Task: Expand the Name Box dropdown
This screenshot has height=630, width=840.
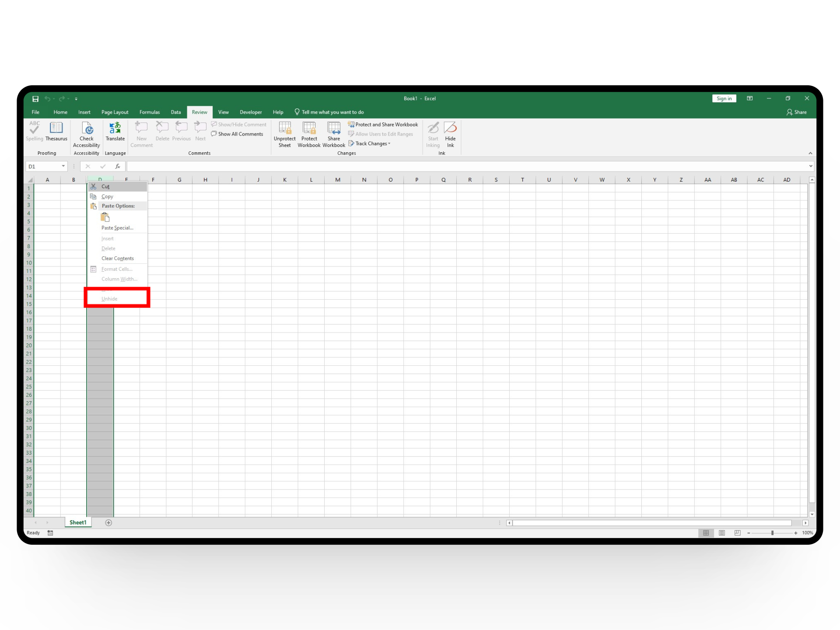Action: pyautogui.click(x=63, y=166)
